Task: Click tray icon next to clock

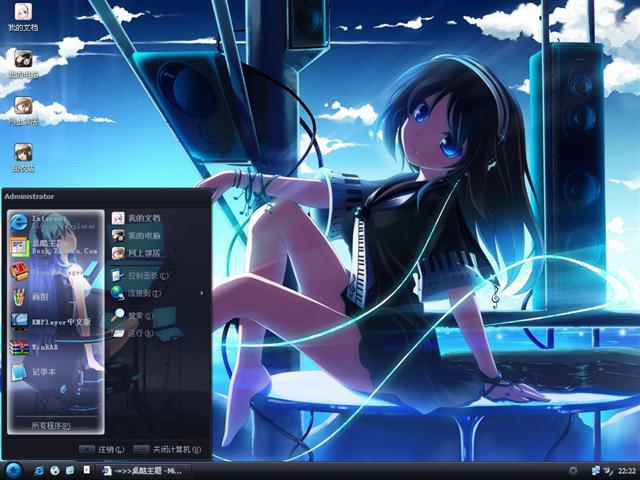Action: 608,471
